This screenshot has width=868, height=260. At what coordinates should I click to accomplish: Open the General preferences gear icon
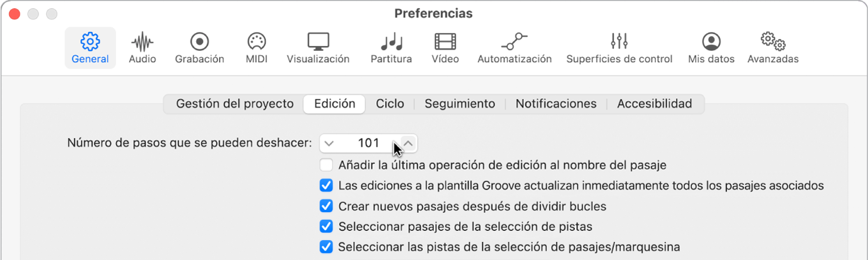tap(90, 41)
